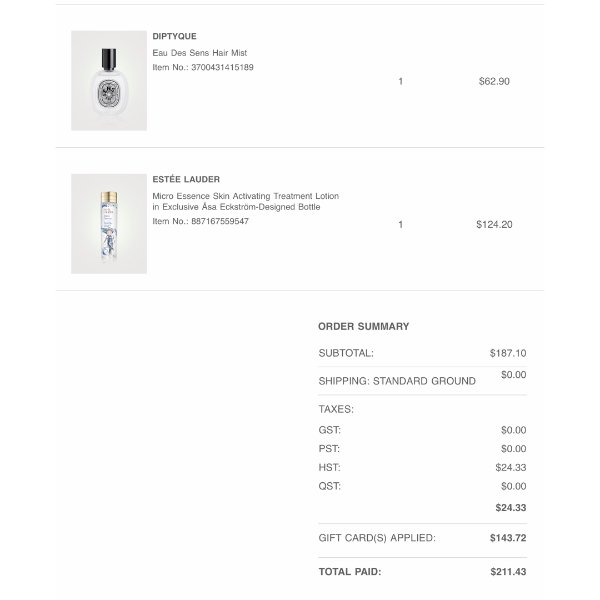Click the quantity for the Estée Lauder item

(x=401, y=224)
